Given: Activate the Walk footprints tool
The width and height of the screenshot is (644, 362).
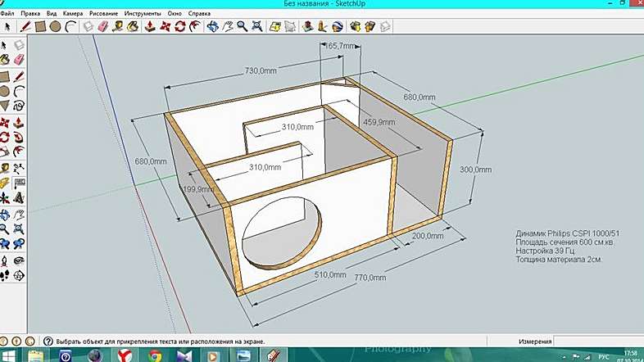Looking at the screenshot, I should tap(5, 275).
